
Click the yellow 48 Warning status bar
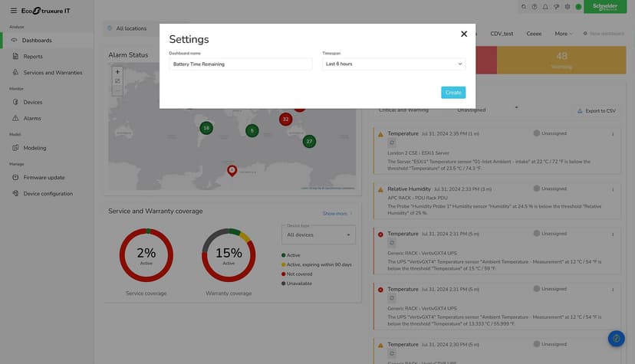pyautogui.click(x=561, y=60)
